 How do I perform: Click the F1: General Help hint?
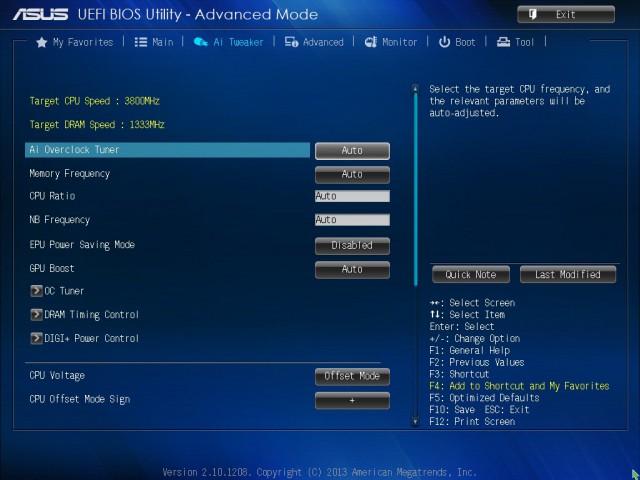point(469,350)
